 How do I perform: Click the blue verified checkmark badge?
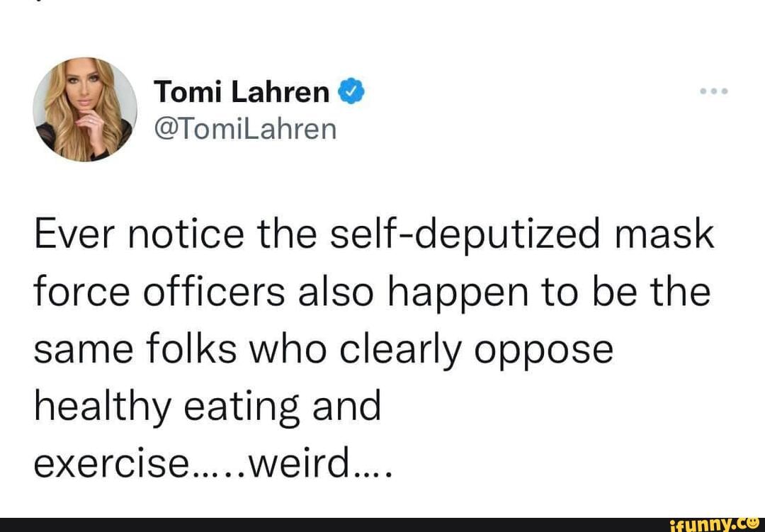[x=351, y=92]
